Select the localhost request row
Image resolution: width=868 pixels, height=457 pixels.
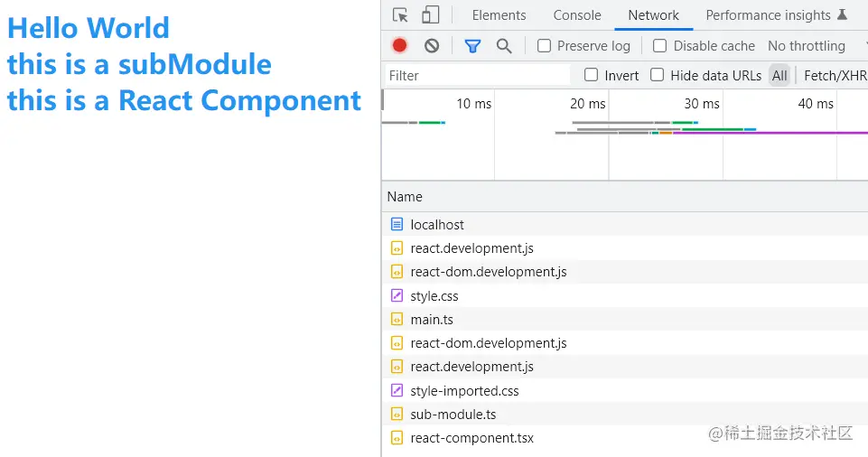coord(624,224)
